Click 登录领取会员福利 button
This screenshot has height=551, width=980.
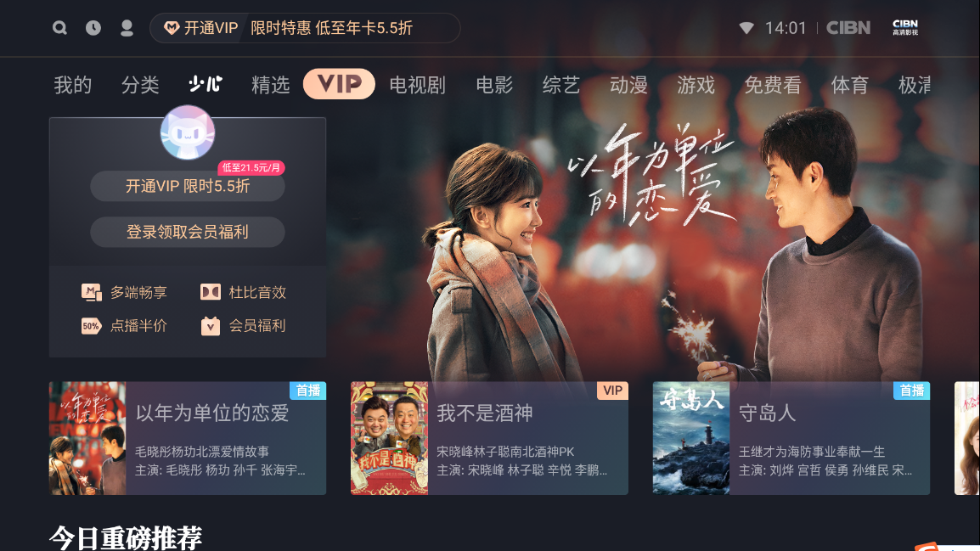[188, 232]
